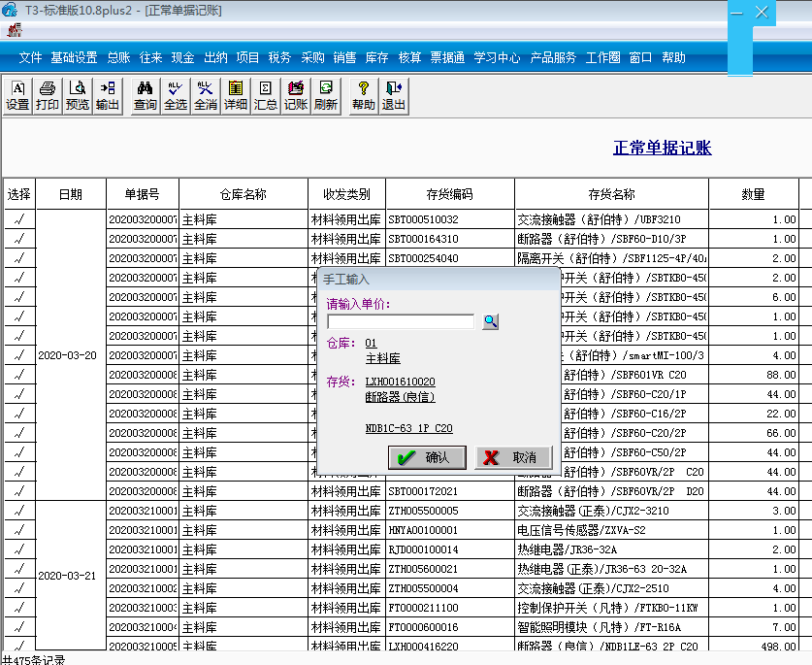Click the 刷新 refresh toolbar icon
The width and height of the screenshot is (812, 665).
[326, 96]
